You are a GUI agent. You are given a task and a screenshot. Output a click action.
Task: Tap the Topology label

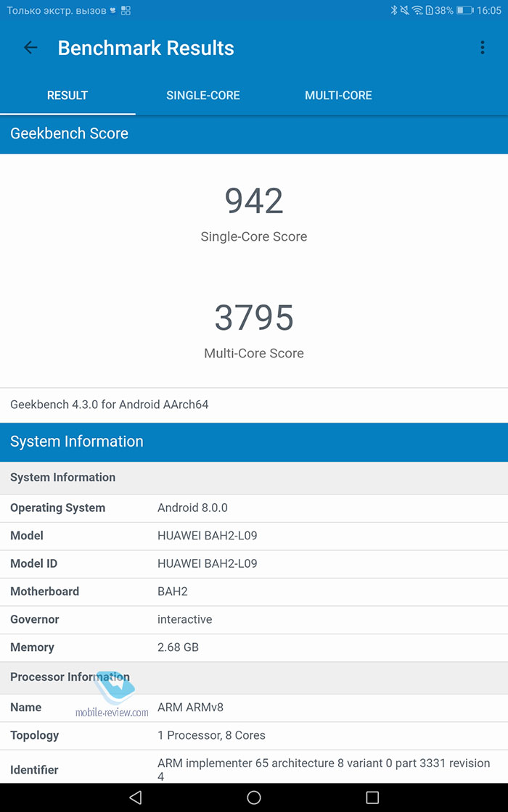[x=35, y=735]
